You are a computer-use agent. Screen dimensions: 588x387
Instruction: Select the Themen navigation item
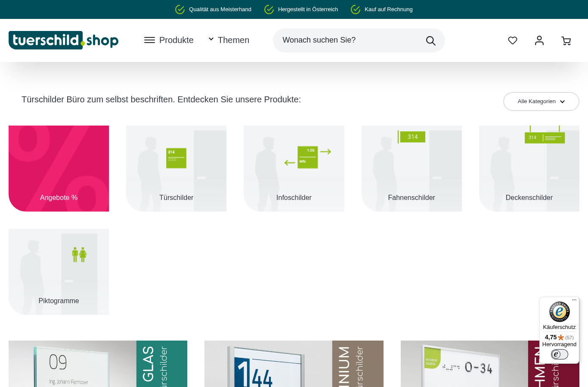(233, 40)
